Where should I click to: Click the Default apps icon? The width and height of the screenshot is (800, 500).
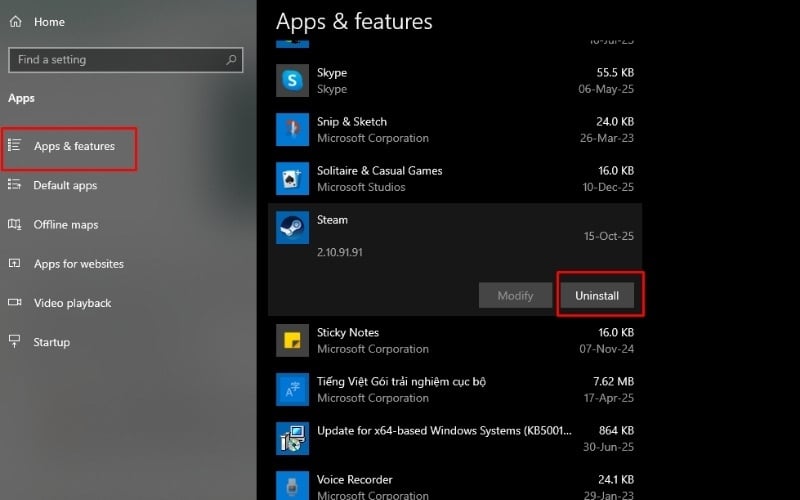[x=14, y=185]
